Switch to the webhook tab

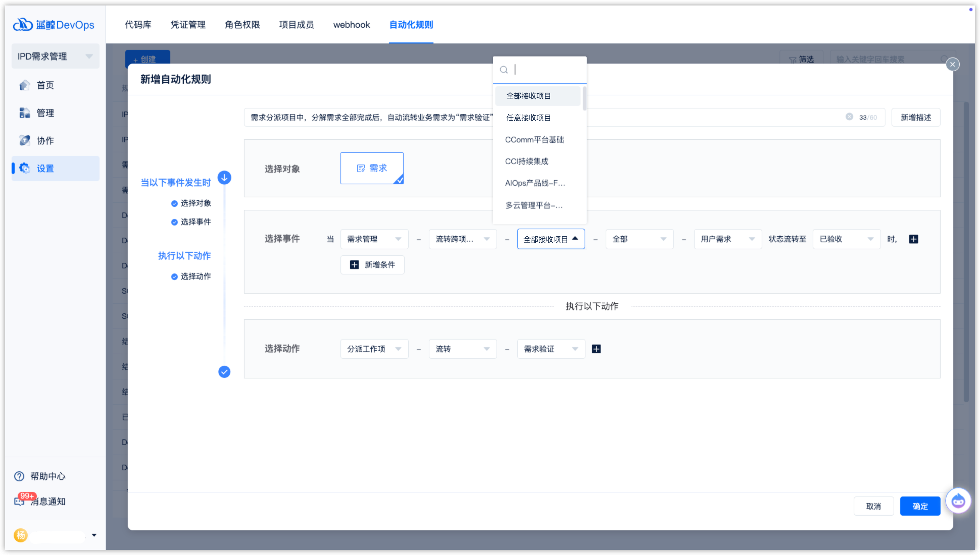pyautogui.click(x=351, y=25)
